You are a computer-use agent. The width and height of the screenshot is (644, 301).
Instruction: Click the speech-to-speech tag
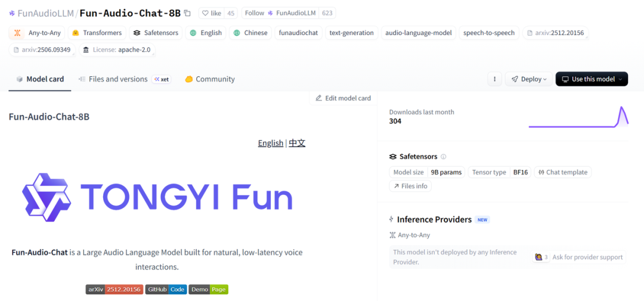pos(489,33)
